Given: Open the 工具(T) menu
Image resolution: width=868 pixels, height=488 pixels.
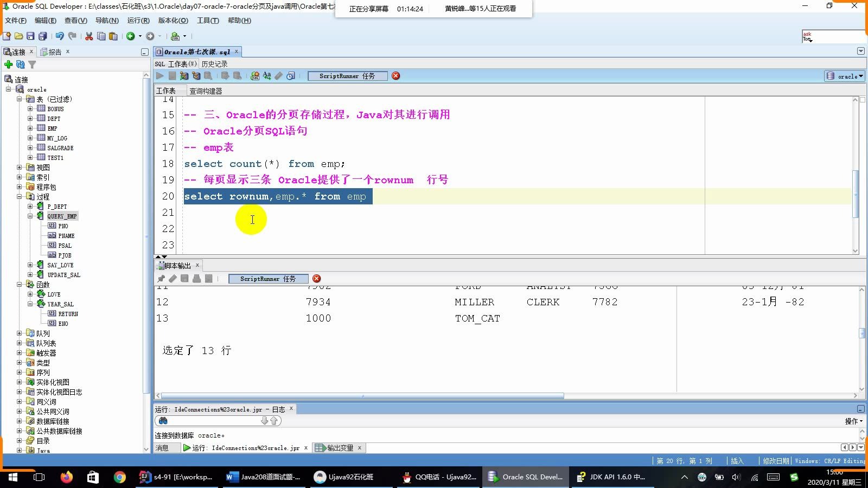Looking at the screenshot, I should pyautogui.click(x=208, y=21).
